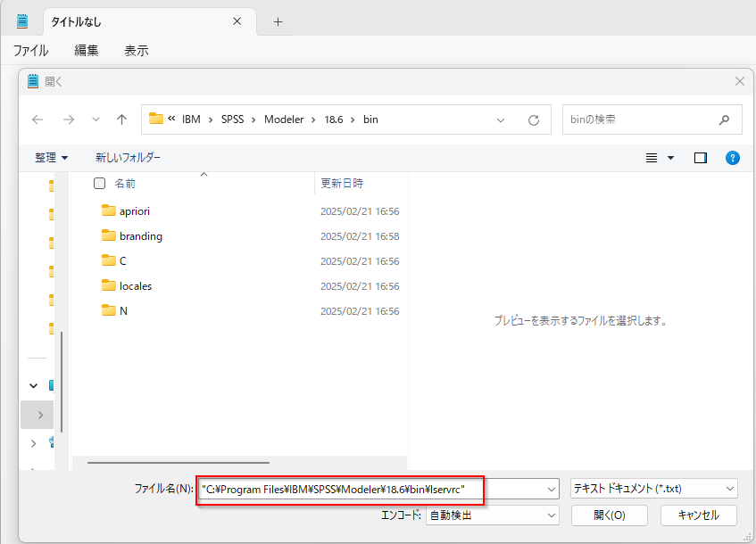This screenshot has width=756, height=544.
Task: Go up one folder level
Action: (122, 120)
